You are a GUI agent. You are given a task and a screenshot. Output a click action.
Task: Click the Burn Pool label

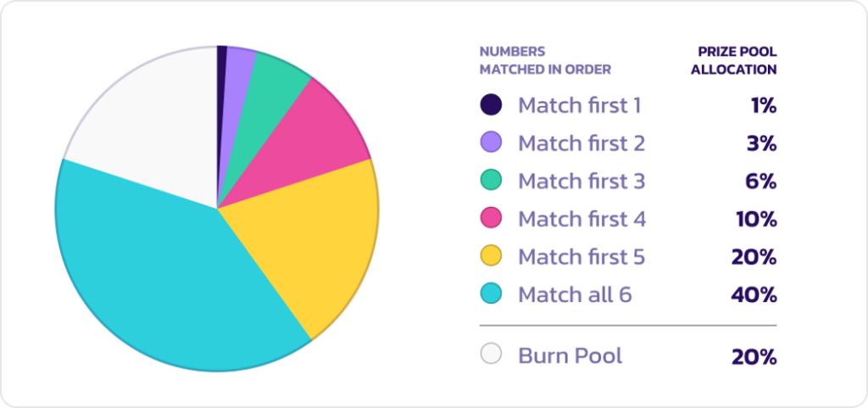(570, 355)
